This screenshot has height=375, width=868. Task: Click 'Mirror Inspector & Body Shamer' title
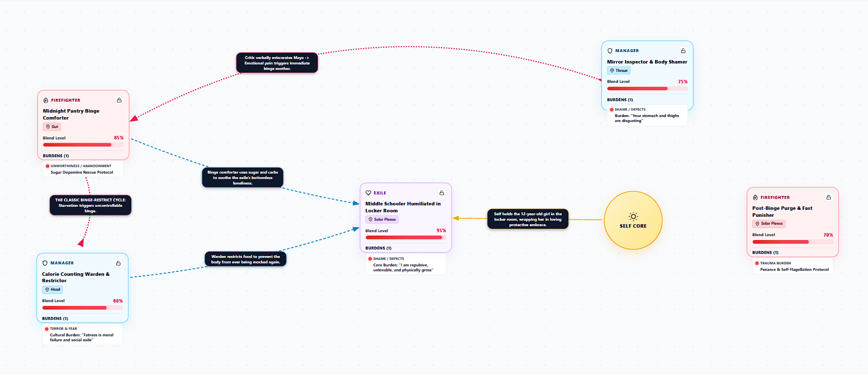(647, 62)
